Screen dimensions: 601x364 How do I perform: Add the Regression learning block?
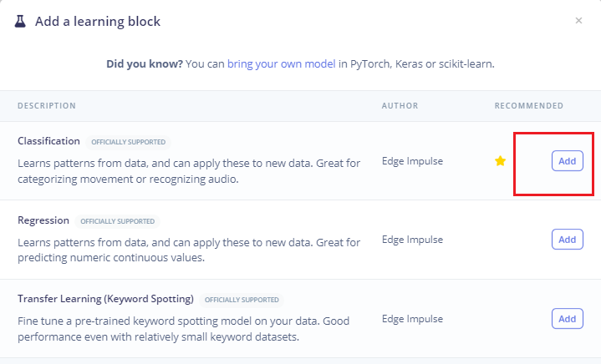(567, 240)
